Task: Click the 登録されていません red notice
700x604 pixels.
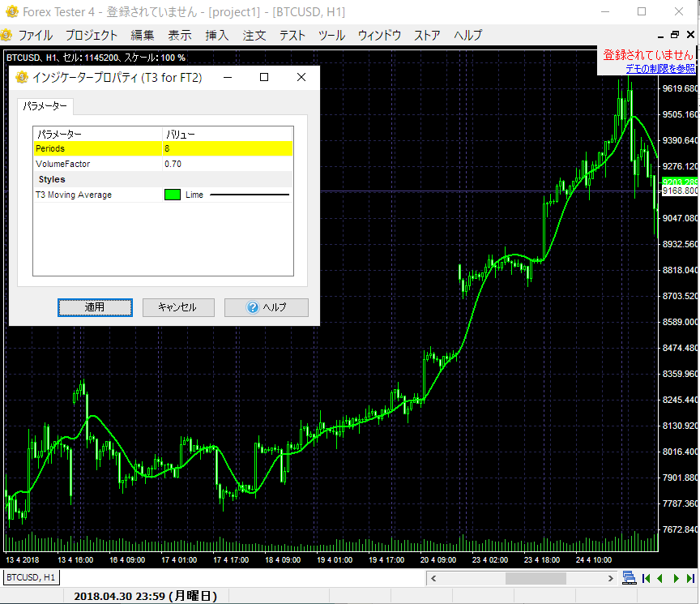Action: point(648,55)
